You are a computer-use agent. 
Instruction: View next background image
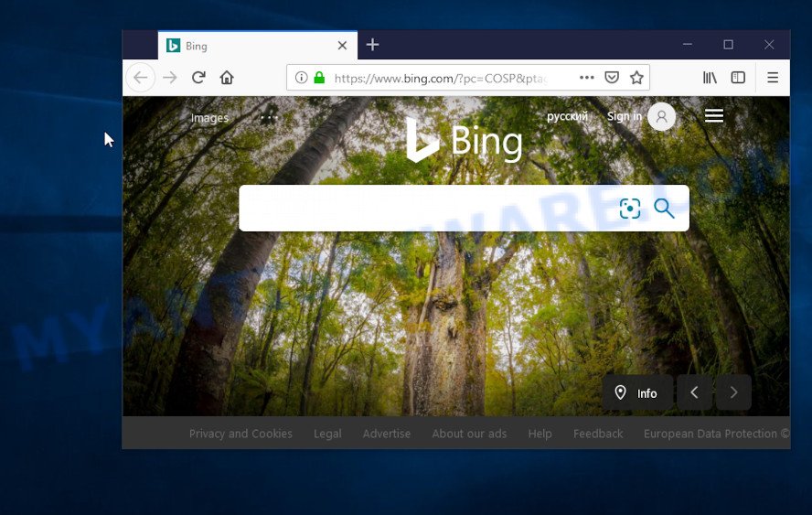point(733,392)
